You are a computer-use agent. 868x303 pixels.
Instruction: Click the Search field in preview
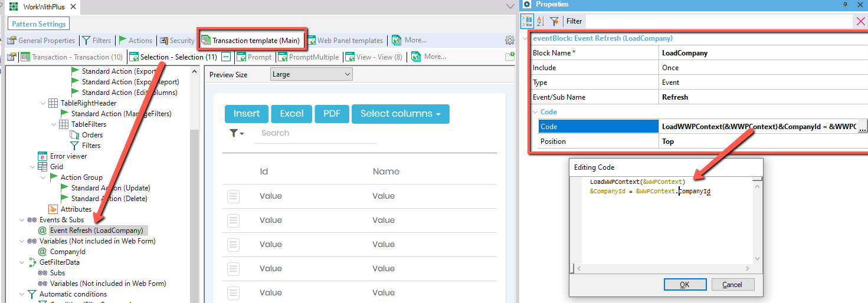tap(315, 133)
